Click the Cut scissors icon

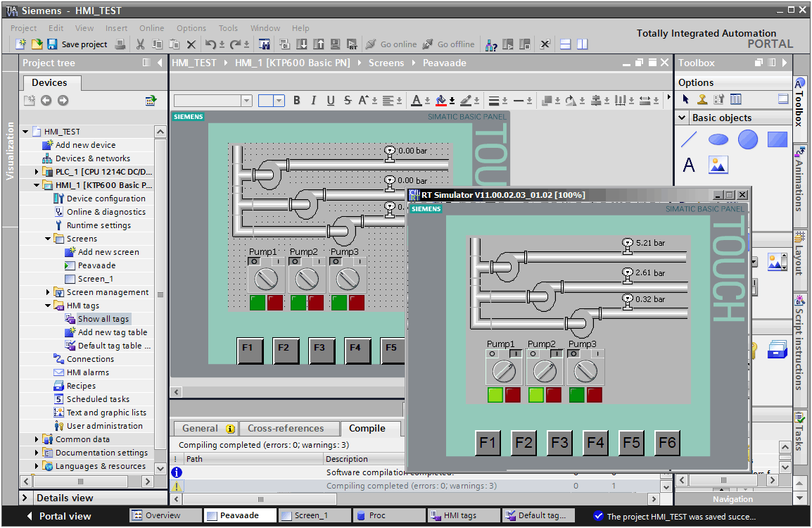pos(140,44)
